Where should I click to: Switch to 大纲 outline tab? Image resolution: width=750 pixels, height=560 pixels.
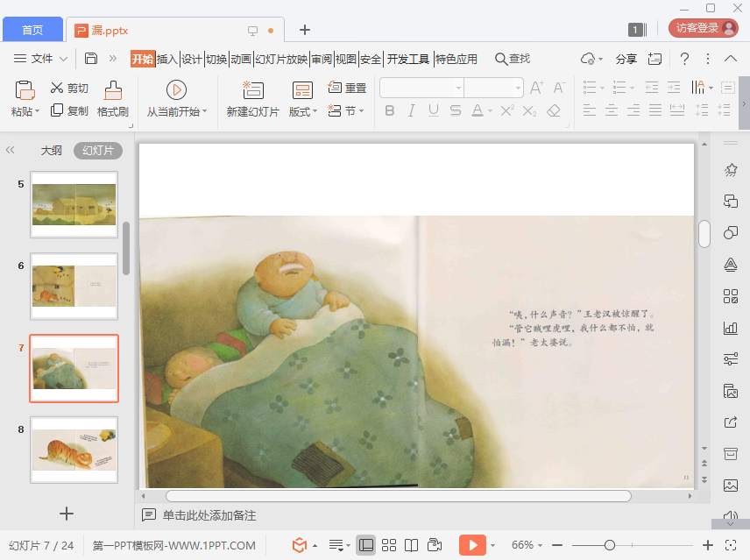[x=51, y=151]
